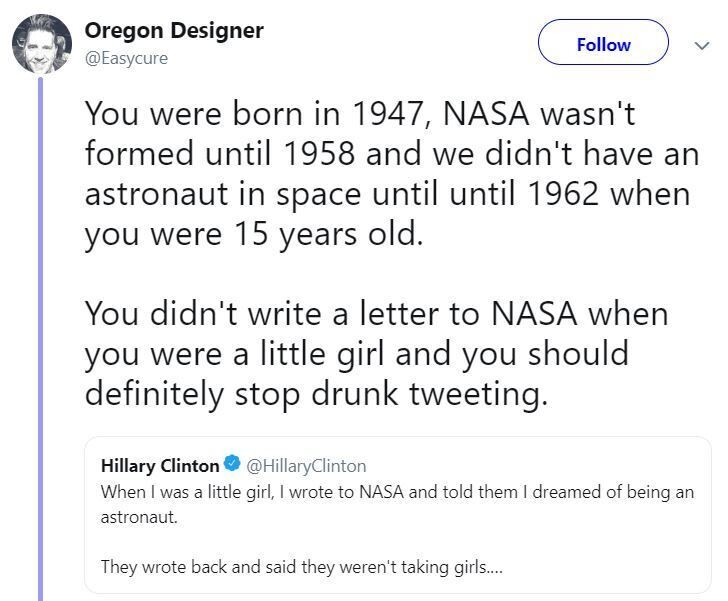
Task: Click the "definitely stop drunk tweeting" line
Action: tap(316, 393)
